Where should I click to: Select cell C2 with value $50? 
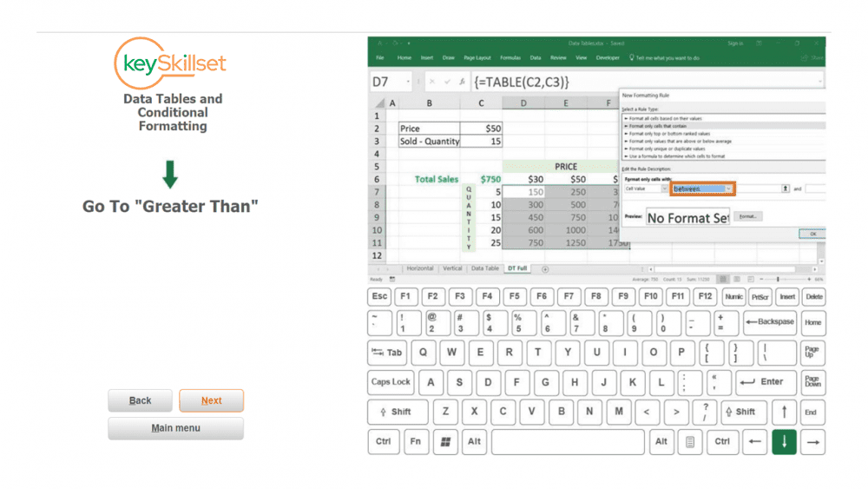(x=481, y=128)
